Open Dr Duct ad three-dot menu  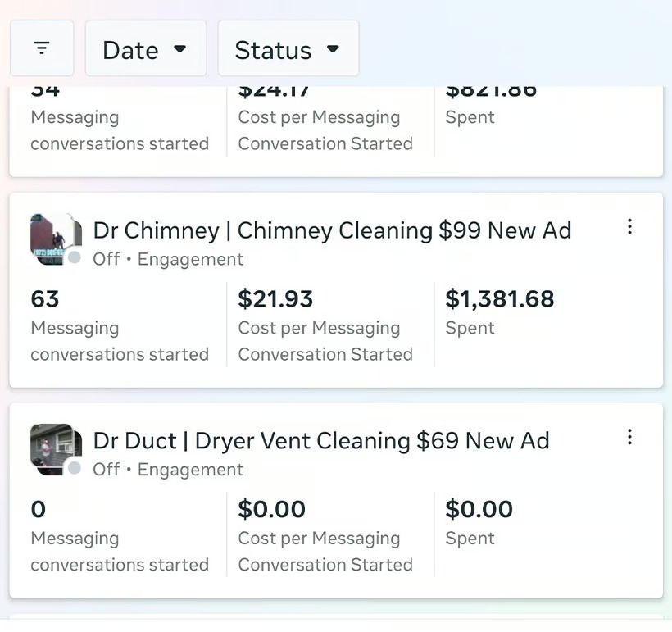[x=629, y=437]
